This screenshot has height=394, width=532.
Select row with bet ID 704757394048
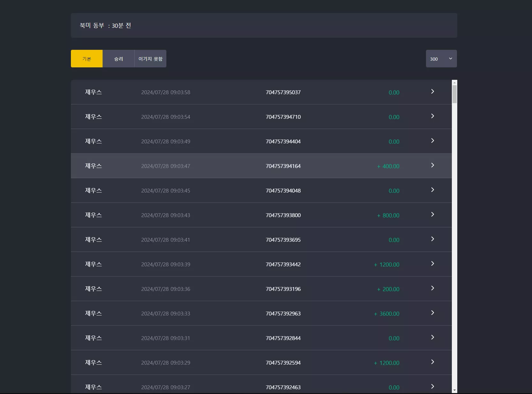click(x=261, y=190)
